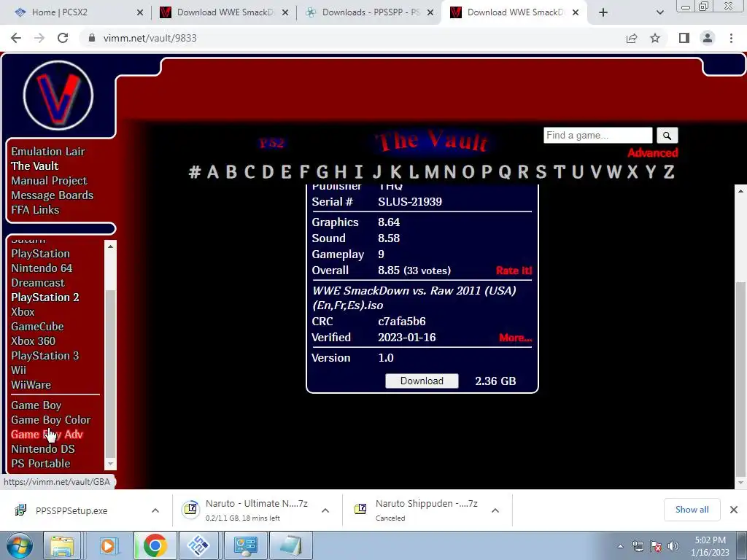Click the console list scrollbar up arrow
The width and height of the screenshot is (747, 560).
110,246
